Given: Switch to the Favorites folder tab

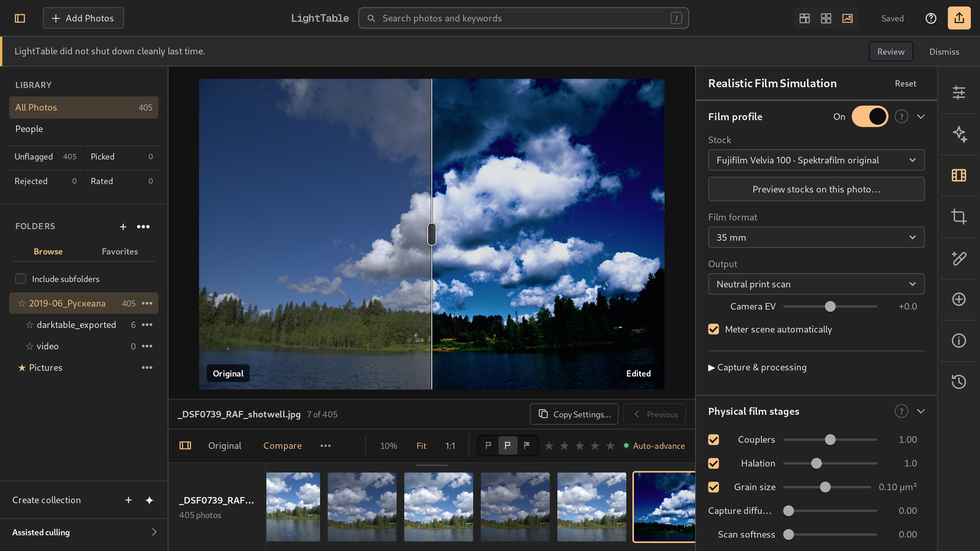Looking at the screenshot, I should [x=120, y=251].
